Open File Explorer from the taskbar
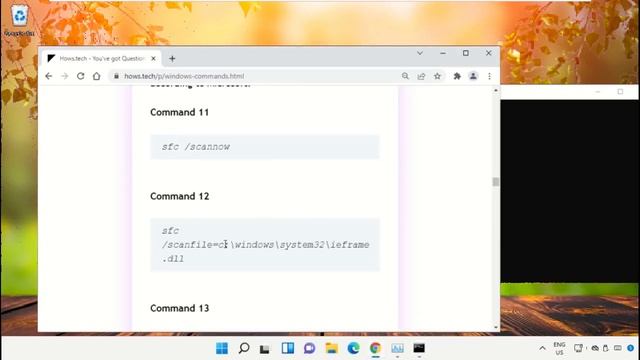The image size is (640, 360). [x=331, y=348]
